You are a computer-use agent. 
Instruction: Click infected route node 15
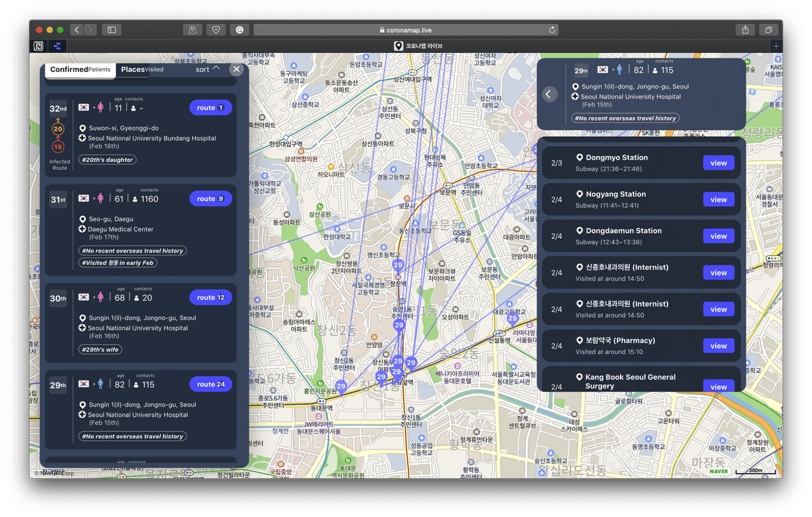pyautogui.click(x=58, y=147)
